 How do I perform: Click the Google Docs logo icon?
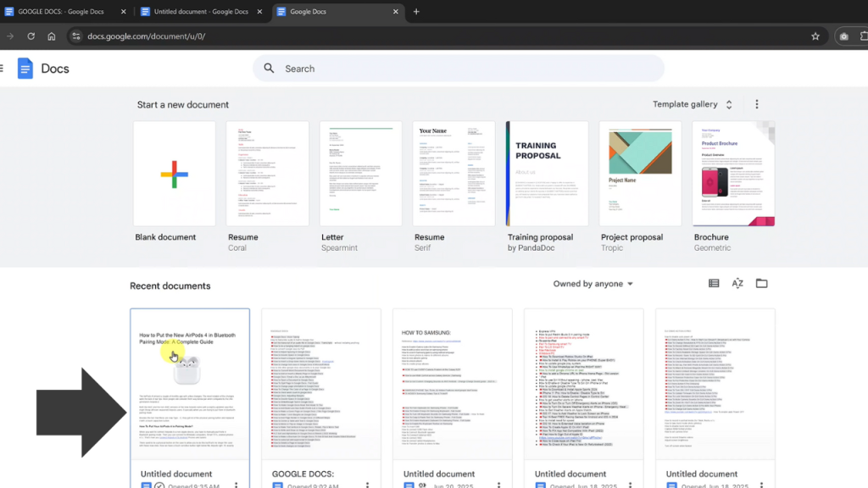click(x=25, y=69)
